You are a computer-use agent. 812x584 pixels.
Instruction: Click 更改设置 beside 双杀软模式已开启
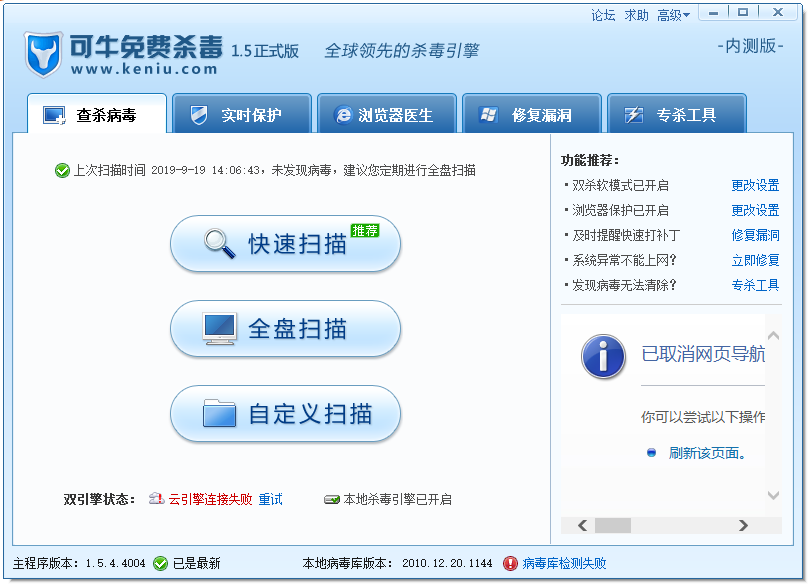(x=755, y=185)
